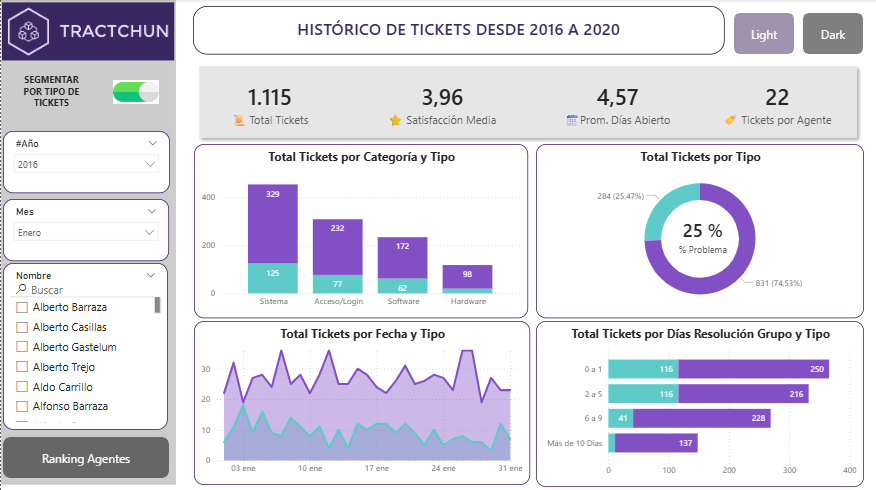The width and height of the screenshot is (876, 490).
Task: Check the Alberto Gastelum checkbox
Action: point(22,347)
